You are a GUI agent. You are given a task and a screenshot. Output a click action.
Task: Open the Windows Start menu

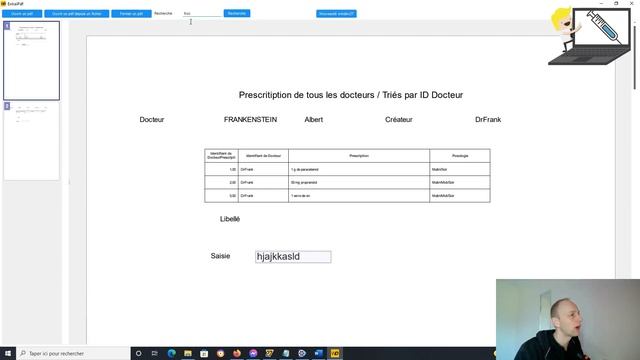8,353
